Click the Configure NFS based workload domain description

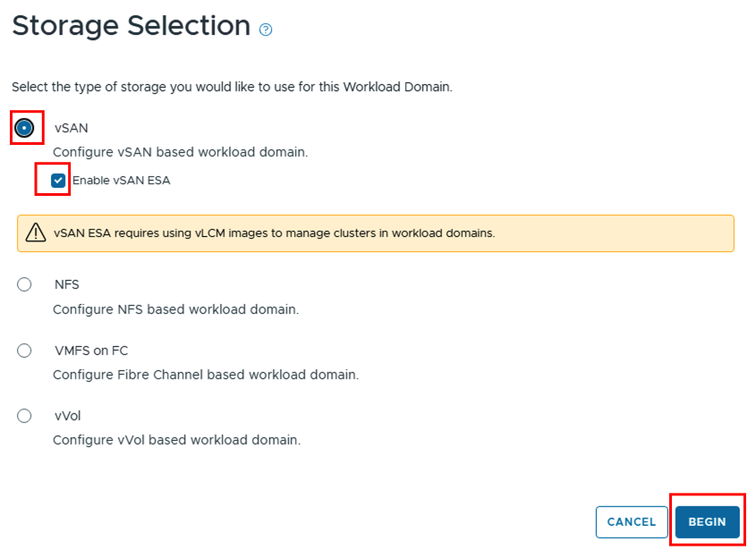[176, 309]
